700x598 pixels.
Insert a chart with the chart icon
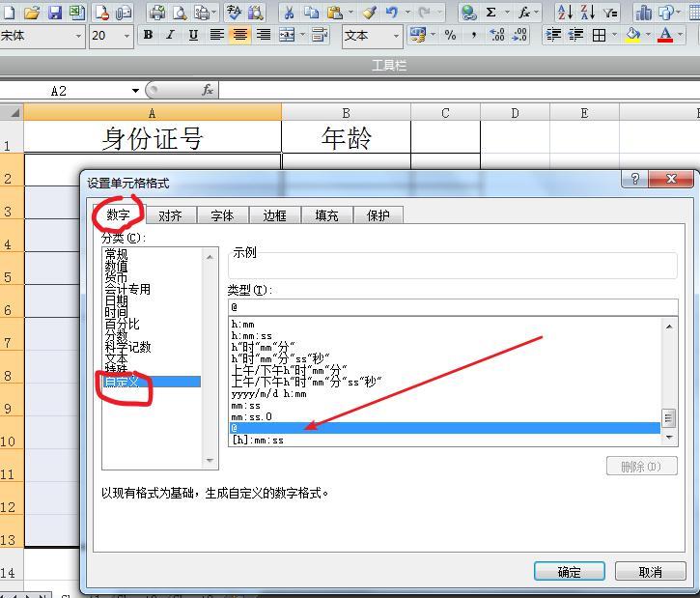click(643, 12)
